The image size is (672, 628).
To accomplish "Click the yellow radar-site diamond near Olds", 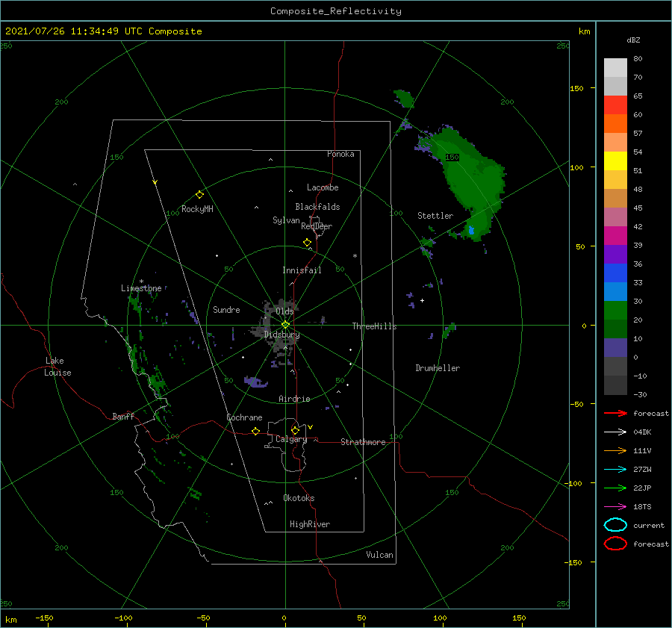I will coord(285,325).
